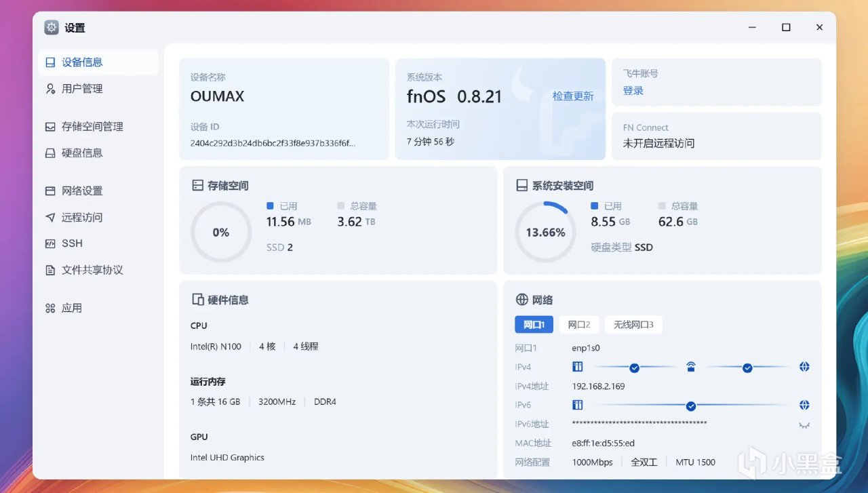868x493 pixels.
Task: Click the NAS device icon in IPv4 row
Action: [x=578, y=367]
